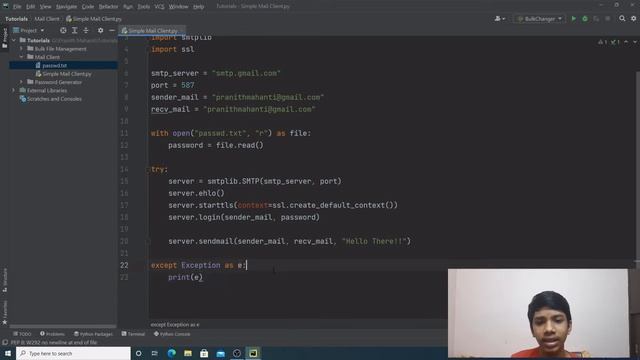Click the Favorites star on left stripe
The height and width of the screenshot is (360, 640).
point(5,322)
